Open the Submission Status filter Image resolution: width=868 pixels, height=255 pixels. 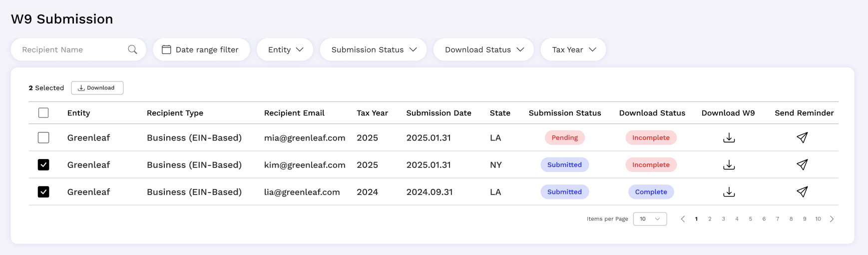[374, 49]
